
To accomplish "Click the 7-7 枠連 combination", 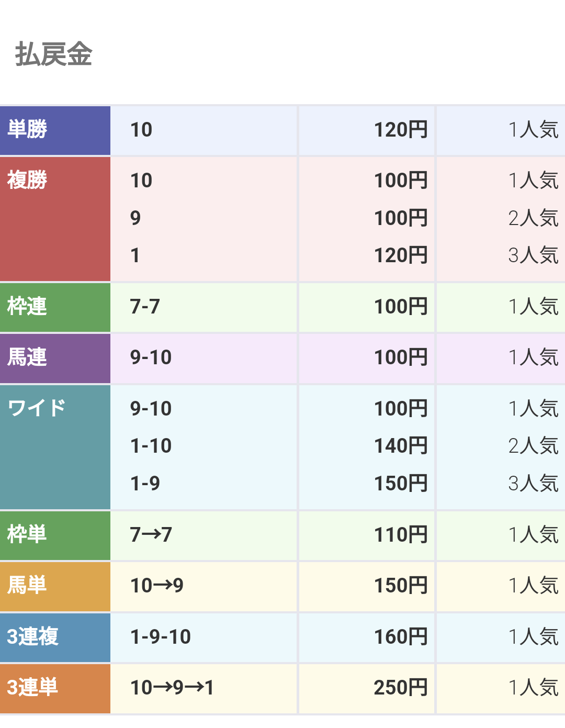I will (x=145, y=307).
